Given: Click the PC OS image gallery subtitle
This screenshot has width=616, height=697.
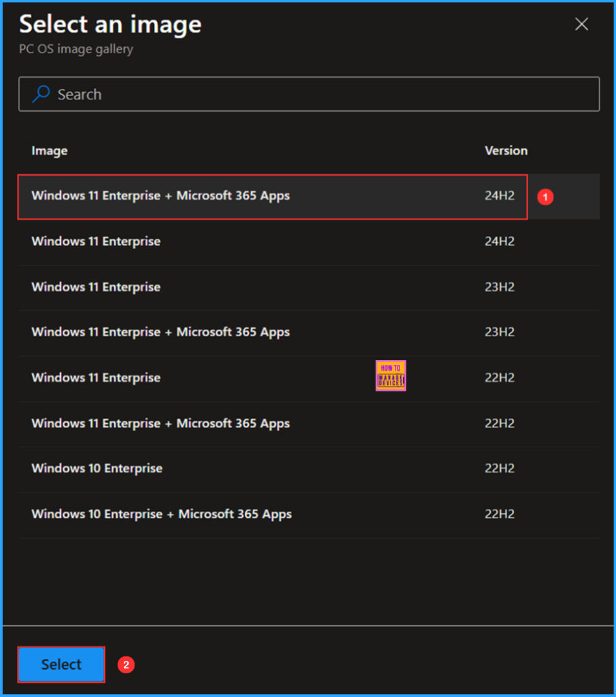Looking at the screenshot, I should click(x=76, y=49).
